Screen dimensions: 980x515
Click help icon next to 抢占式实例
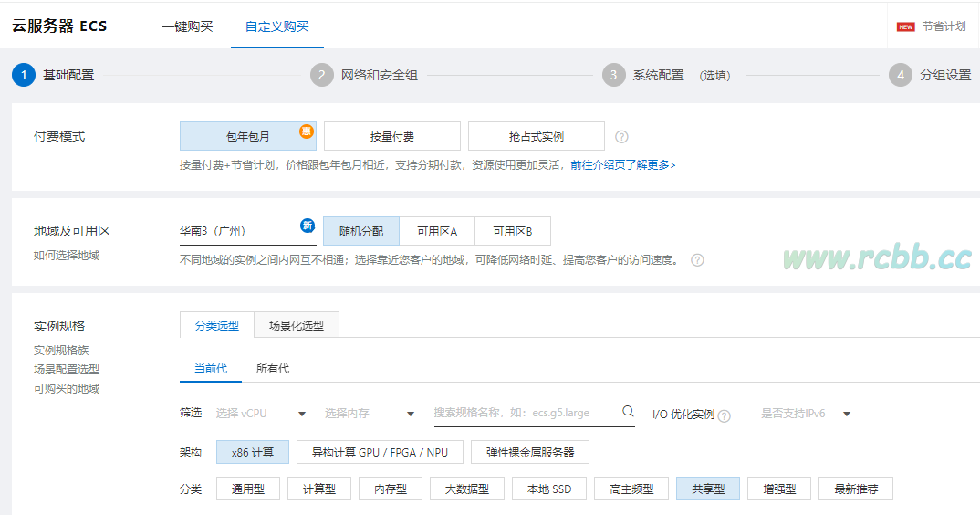[x=621, y=136]
